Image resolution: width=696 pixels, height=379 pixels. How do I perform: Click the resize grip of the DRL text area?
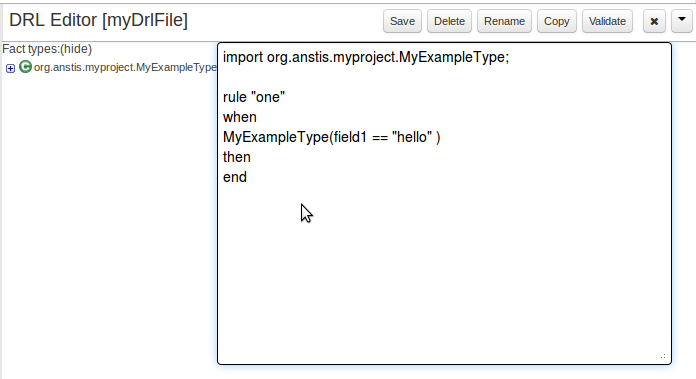pyautogui.click(x=663, y=356)
